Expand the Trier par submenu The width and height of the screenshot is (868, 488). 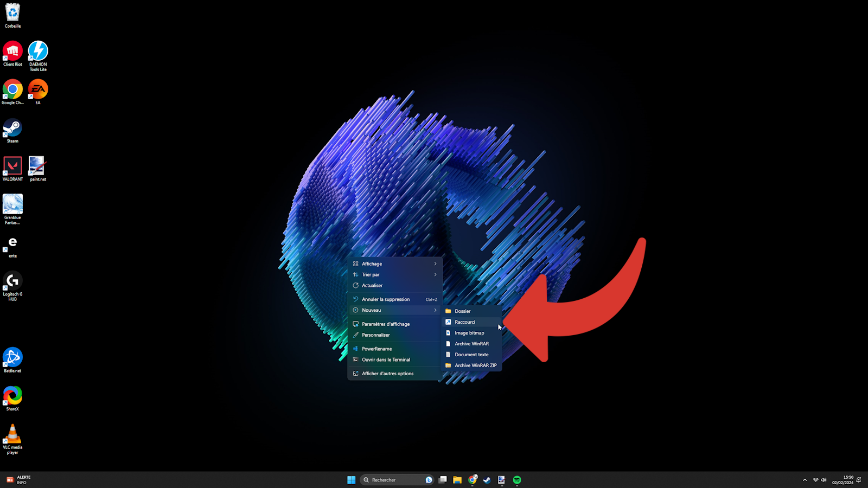click(395, 275)
